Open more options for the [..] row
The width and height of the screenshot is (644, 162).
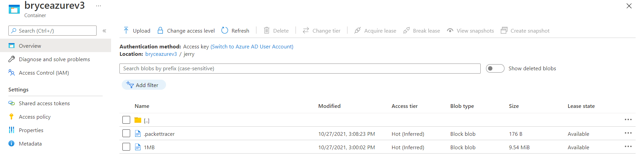[628, 120]
